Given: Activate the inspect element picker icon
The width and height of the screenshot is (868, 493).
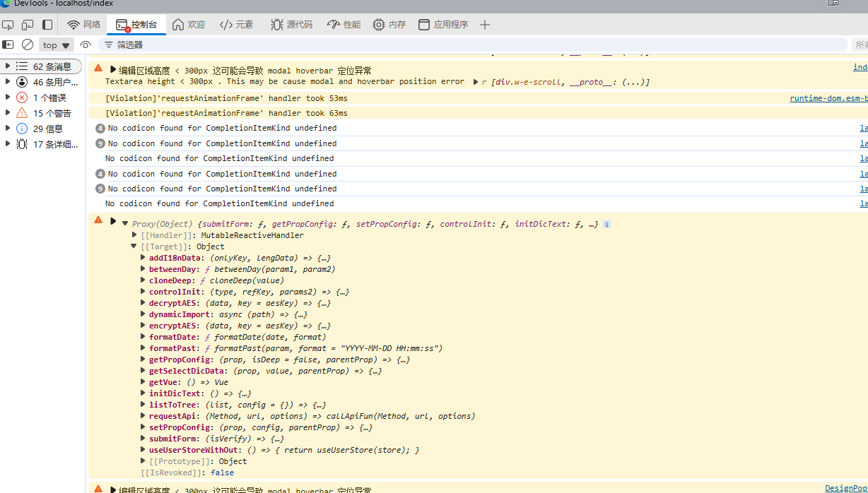Looking at the screenshot, I should [8, 25].
